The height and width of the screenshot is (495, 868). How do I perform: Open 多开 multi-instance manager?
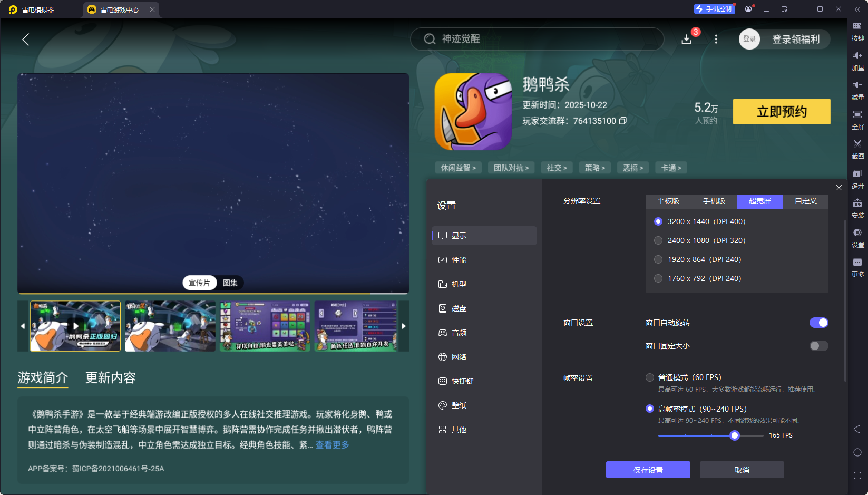857,179
